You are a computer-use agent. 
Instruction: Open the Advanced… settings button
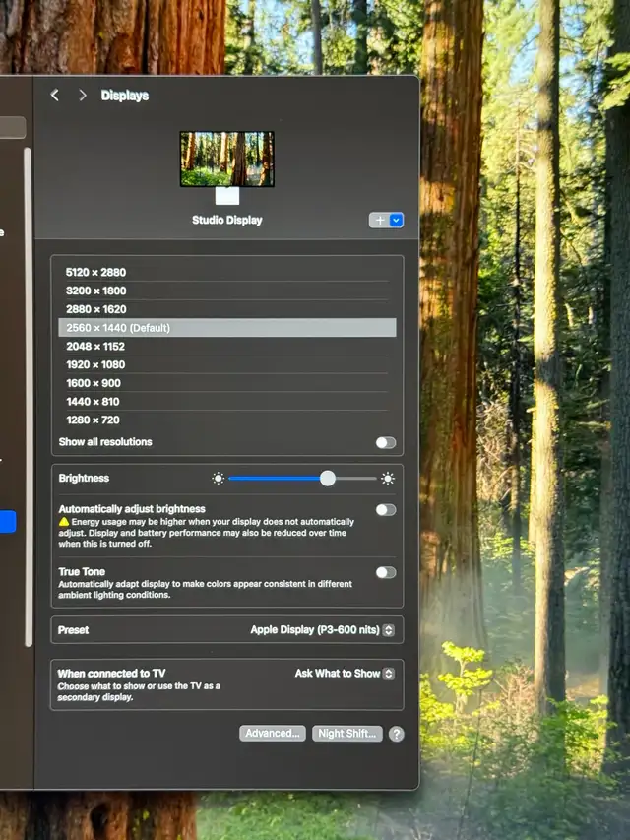(271, 734)
